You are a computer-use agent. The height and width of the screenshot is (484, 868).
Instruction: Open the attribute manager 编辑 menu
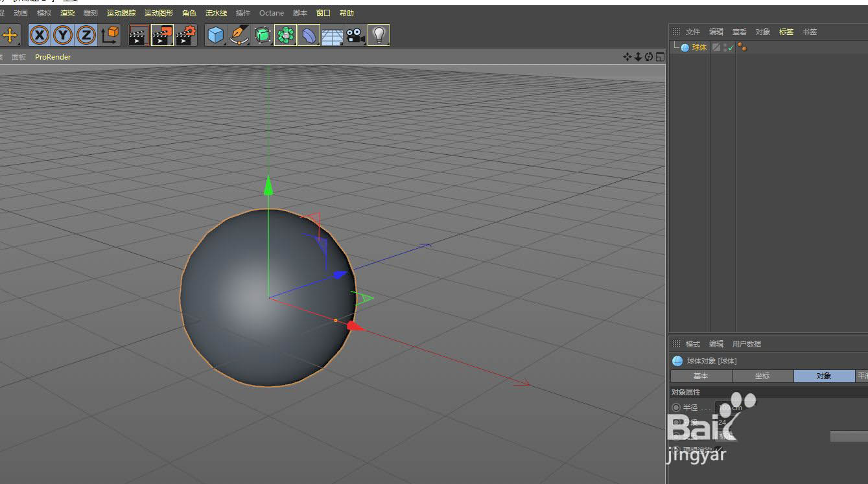click(716, 344)
